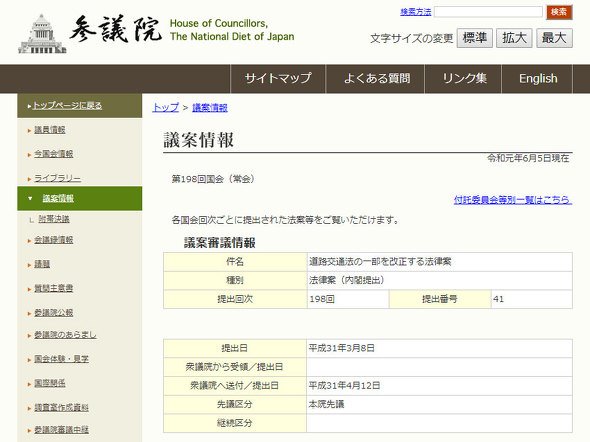Click the 提出回次 header cell

(235, 299)
